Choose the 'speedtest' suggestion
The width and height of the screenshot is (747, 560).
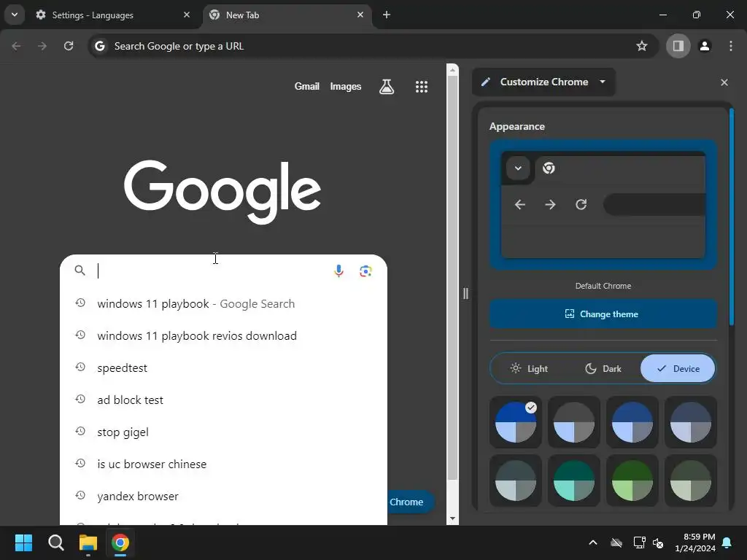click(223, 368)
